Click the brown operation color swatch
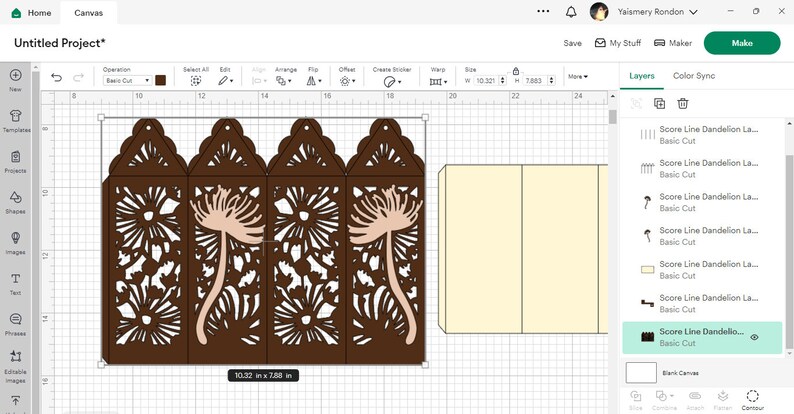 click(161, 80)
